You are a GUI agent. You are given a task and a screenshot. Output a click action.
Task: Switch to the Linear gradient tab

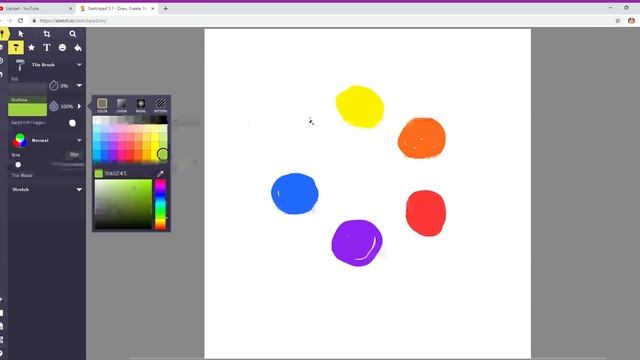click(122, 105)
